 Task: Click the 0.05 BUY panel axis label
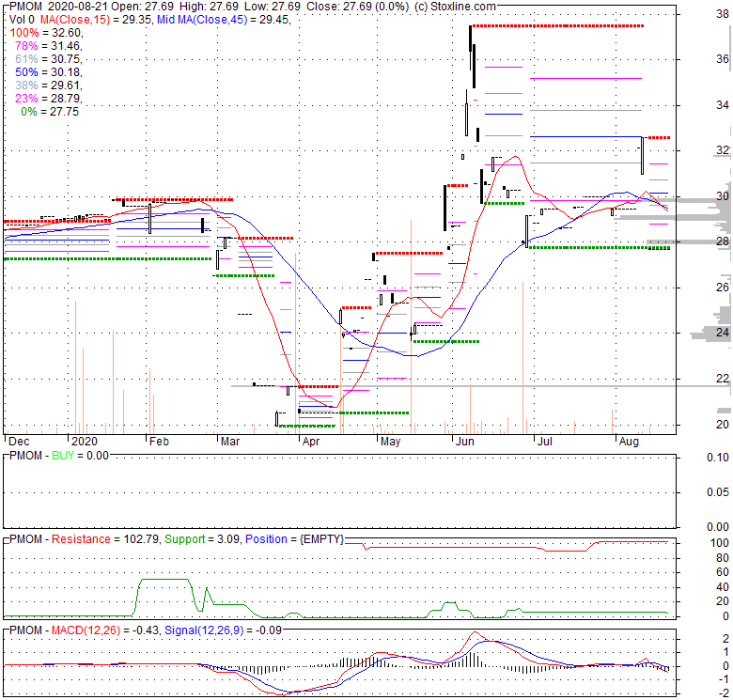tap(718, 492)
